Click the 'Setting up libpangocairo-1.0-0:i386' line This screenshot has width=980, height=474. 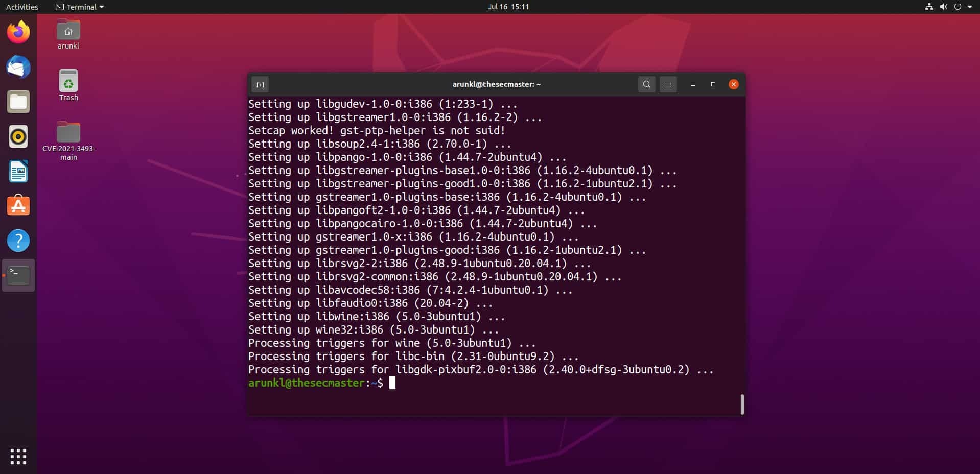pos(423,223)
